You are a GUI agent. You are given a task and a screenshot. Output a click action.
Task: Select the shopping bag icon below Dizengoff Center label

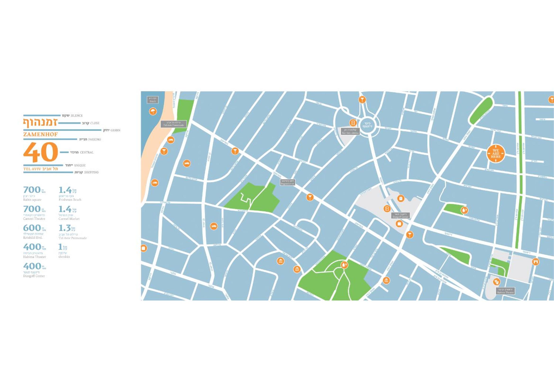399,223
